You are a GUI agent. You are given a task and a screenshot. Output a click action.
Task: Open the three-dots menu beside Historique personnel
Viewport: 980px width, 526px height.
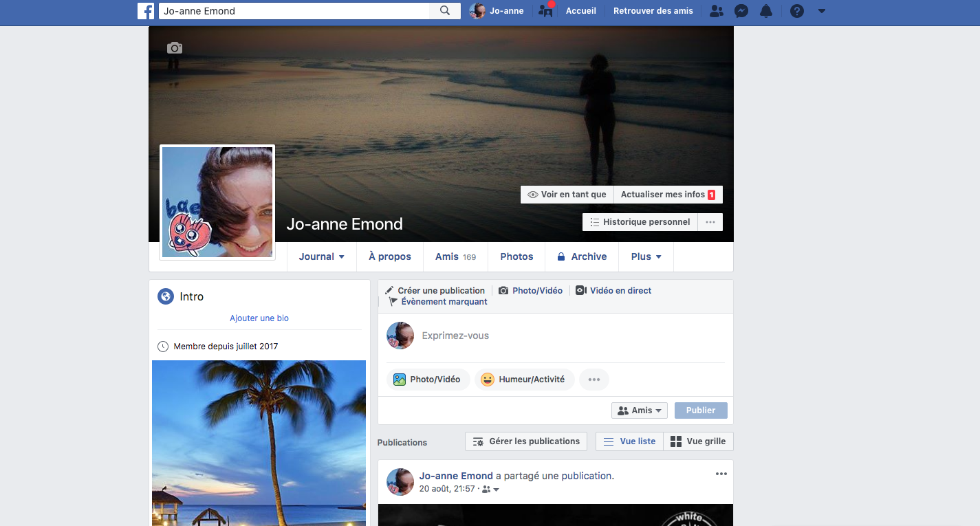(710, 222)
